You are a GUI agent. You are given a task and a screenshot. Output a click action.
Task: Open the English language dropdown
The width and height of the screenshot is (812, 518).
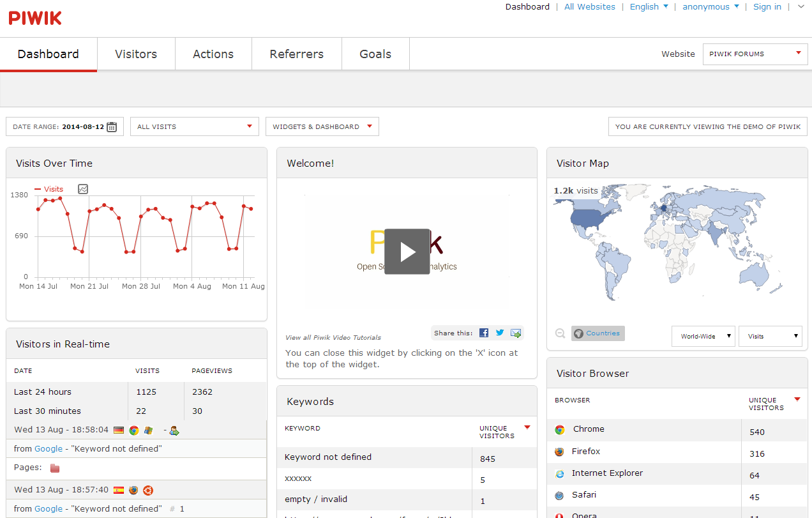click(x=649, y=6)
